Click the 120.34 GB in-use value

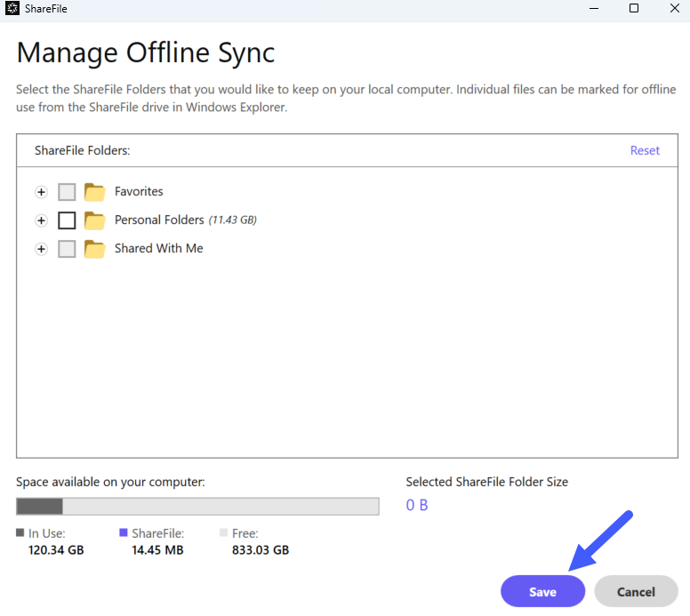coord(56,550)
